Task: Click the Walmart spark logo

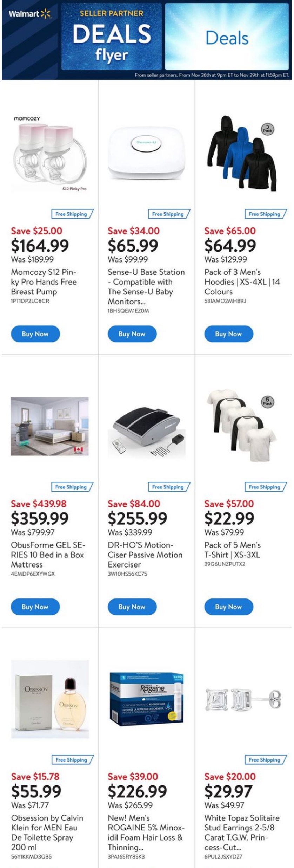Action: [46, 14]
